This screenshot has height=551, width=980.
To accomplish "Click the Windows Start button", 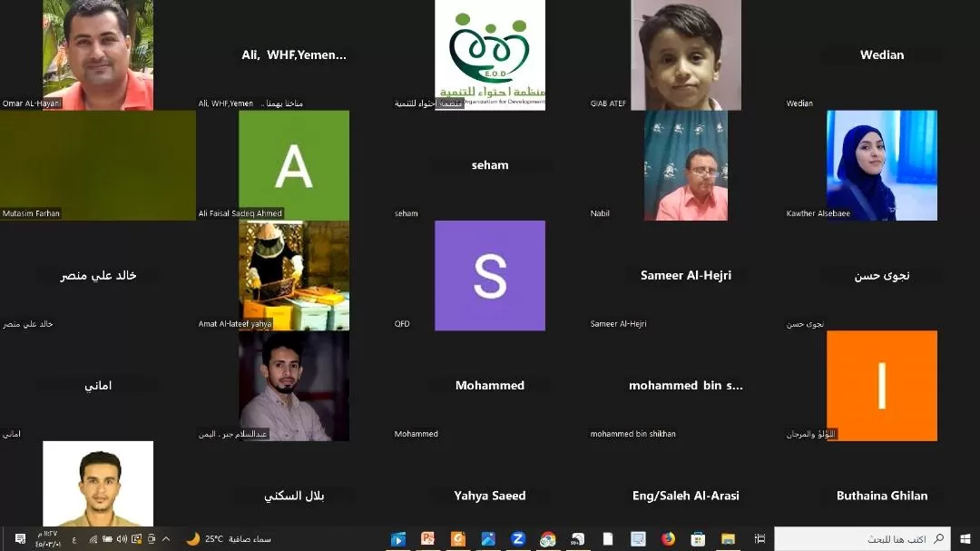I will pyautogui.click(x=965, y=539).
